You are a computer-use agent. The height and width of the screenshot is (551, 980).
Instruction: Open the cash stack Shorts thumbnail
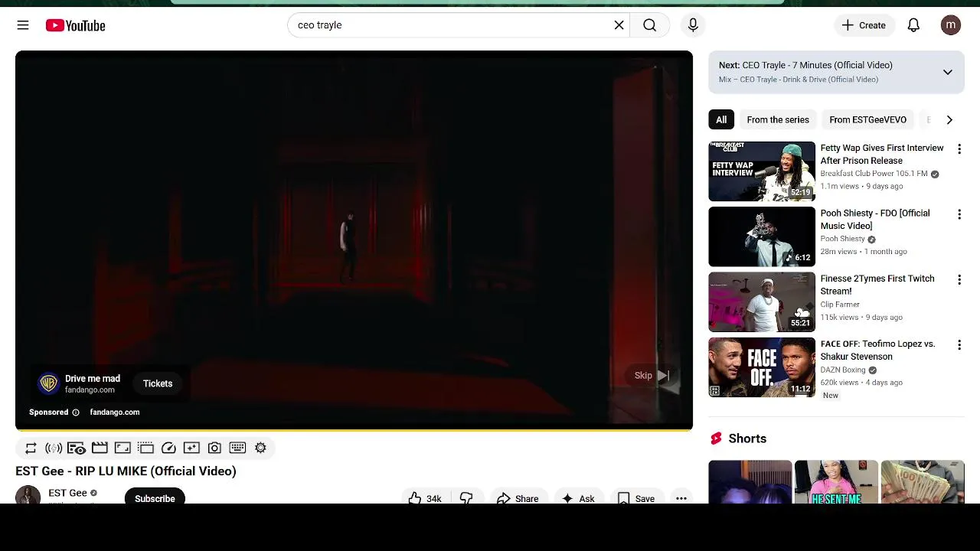tap(923, 481)
